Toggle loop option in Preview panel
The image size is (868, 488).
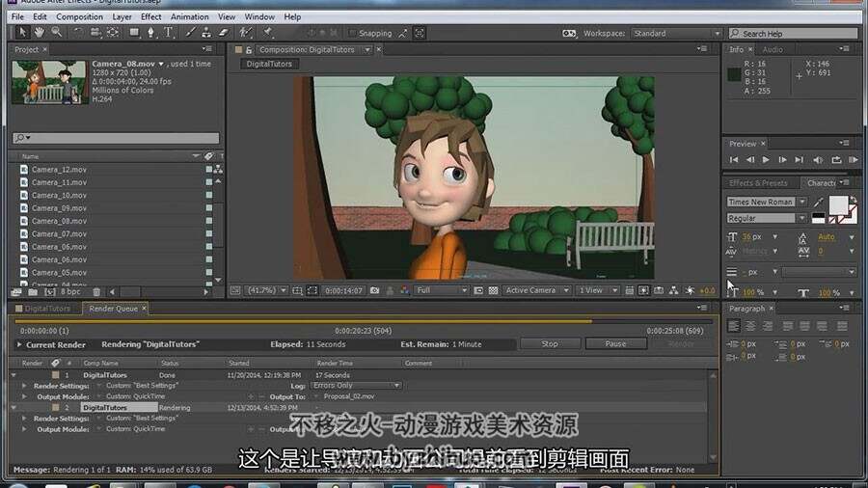[836, 160]
